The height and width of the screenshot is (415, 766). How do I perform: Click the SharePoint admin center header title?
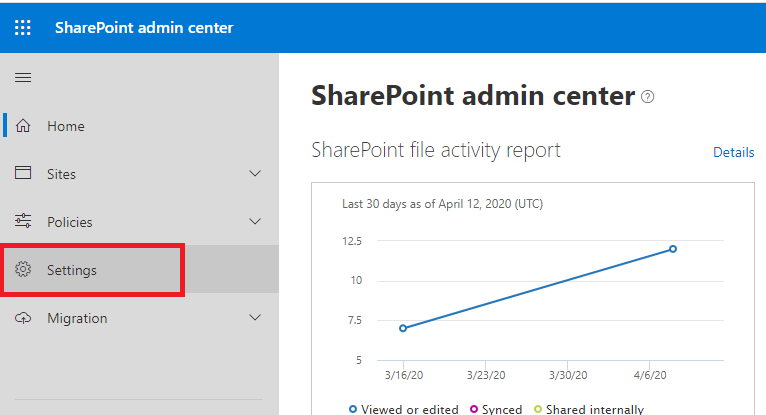(144, 27)
